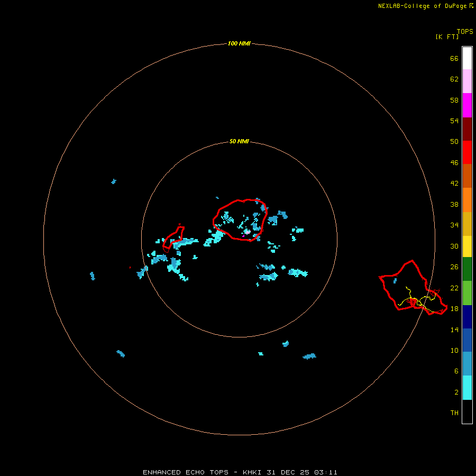The width and height of the screenshot is (476, 476).
Task: Click the '34' legend value label
Action: click(x=454, y=225)
